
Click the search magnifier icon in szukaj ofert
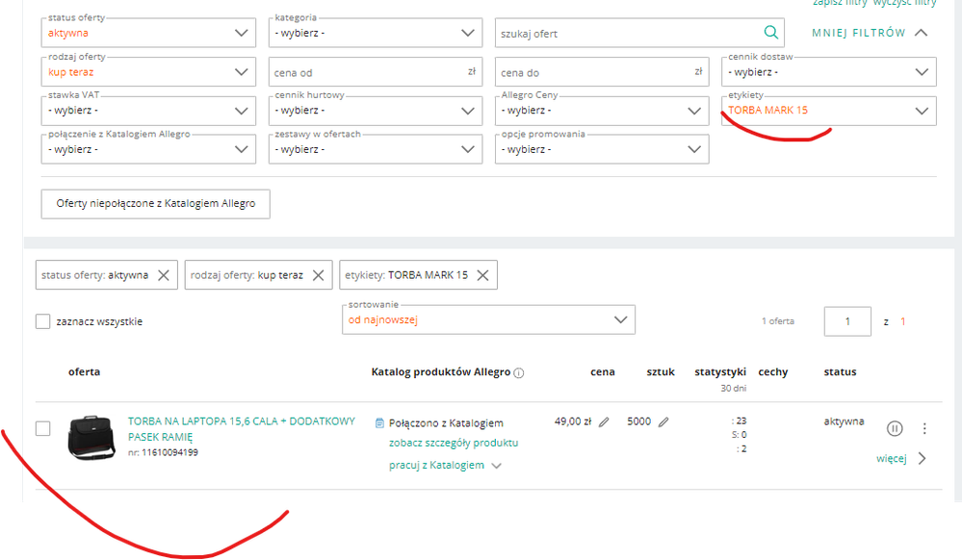pyautogui.click(x=770, y=33)
